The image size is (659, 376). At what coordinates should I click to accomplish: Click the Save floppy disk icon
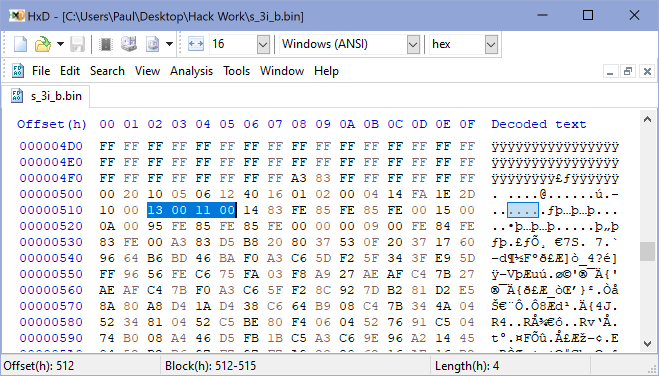tap(77, 44)
